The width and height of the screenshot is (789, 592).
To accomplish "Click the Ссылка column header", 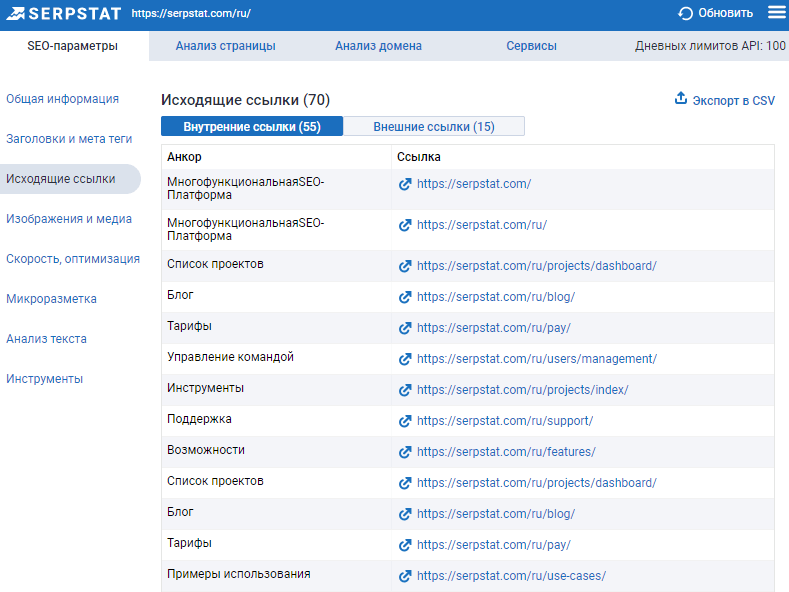I will coord(419,157).
